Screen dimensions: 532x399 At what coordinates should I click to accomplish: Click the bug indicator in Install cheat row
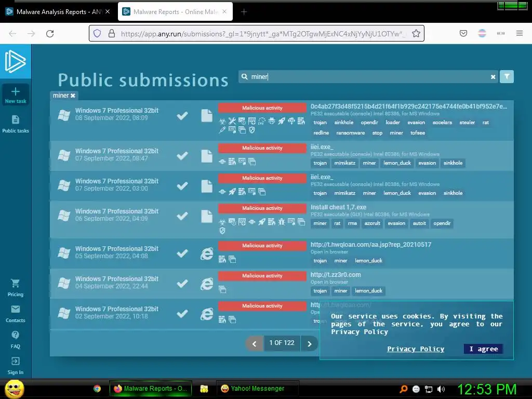[x=281, y=222]
